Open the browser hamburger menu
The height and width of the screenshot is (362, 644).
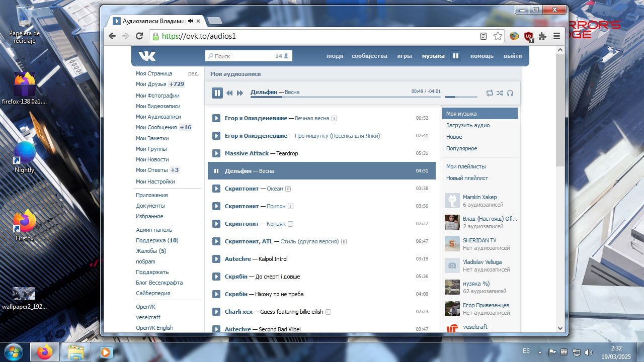coord(556,36)
